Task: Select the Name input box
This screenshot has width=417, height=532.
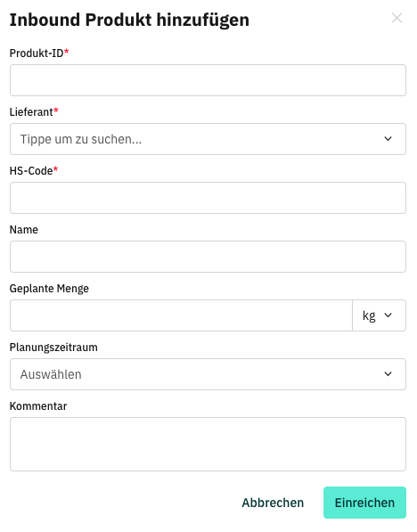Action: (208, 257)
